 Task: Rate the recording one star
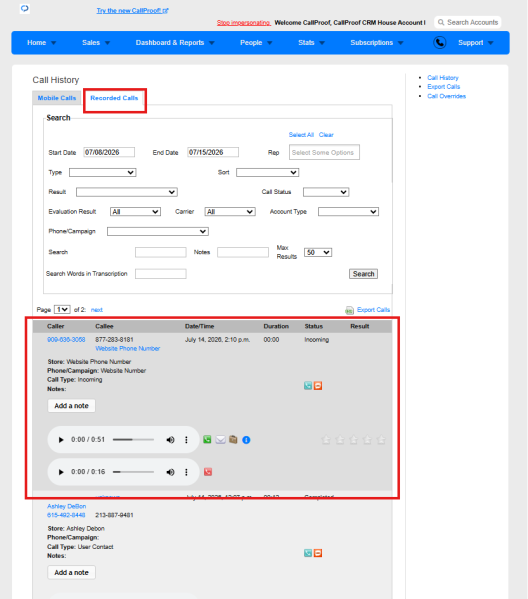tap(326, 440)
